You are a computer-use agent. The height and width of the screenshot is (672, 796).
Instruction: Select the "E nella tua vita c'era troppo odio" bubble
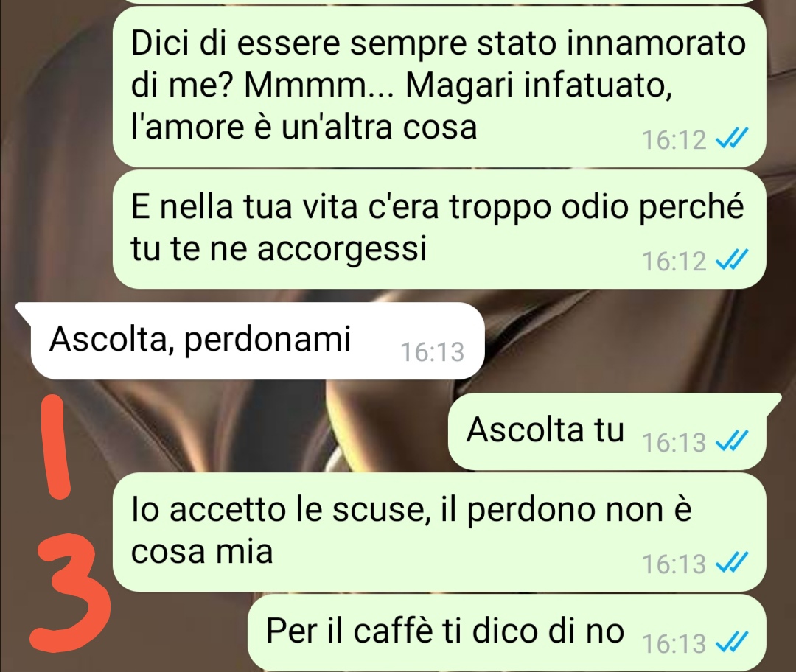[x=439, y=229]
